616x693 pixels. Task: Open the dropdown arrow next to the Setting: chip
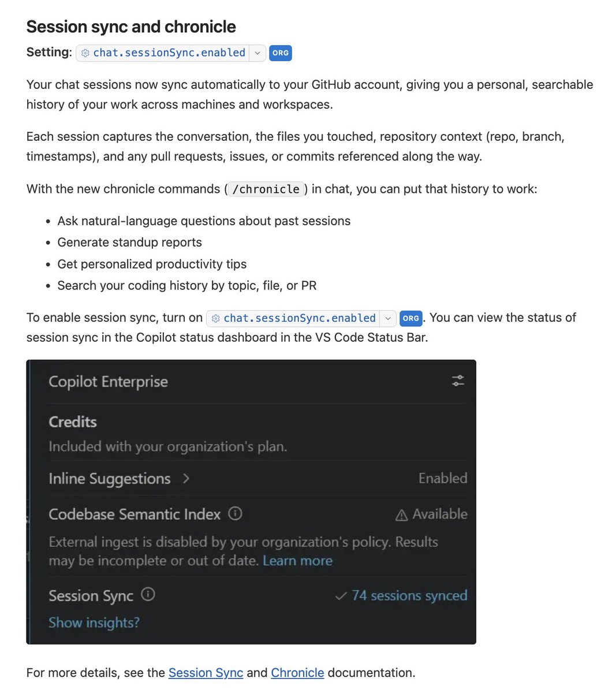[257, 53]
